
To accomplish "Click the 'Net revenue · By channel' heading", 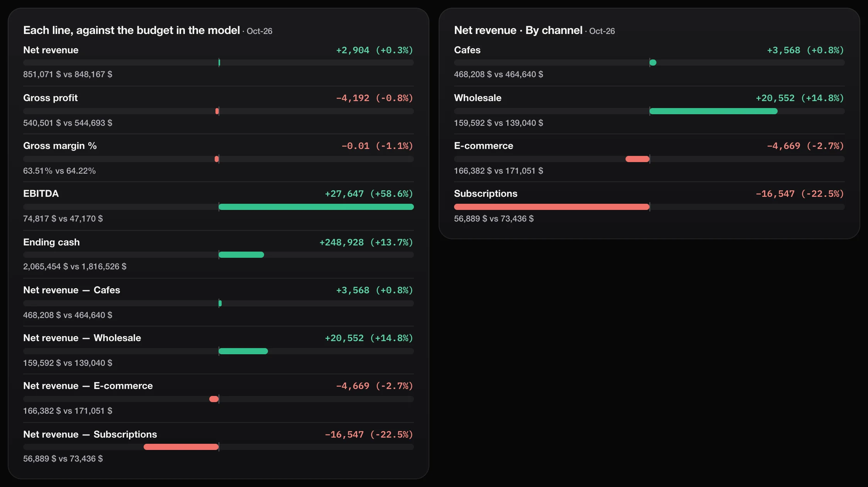I will [518, 30].
